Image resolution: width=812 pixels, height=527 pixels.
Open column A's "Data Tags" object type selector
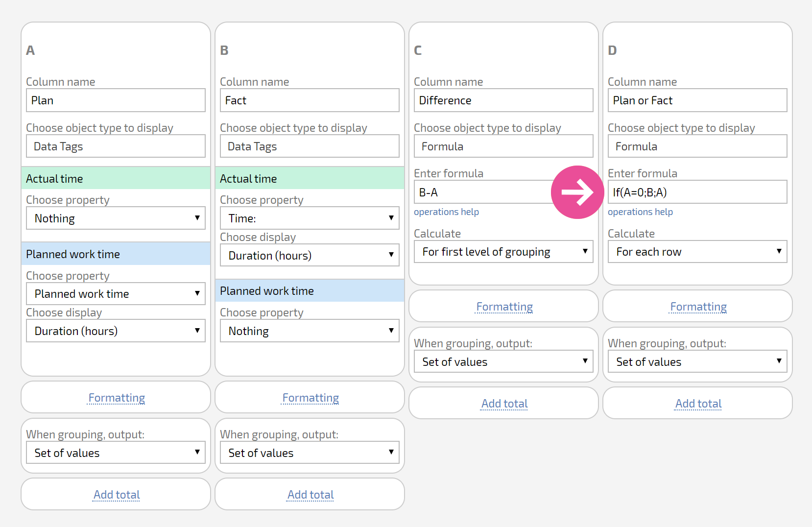tap(116, 146)
